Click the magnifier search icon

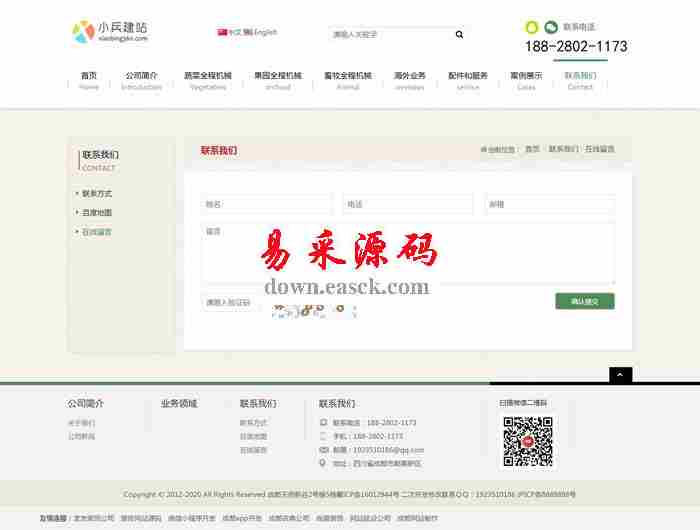coord(459,34)
